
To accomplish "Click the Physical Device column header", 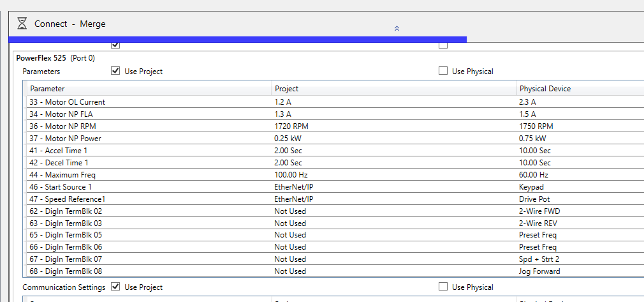I will [580, 89].
